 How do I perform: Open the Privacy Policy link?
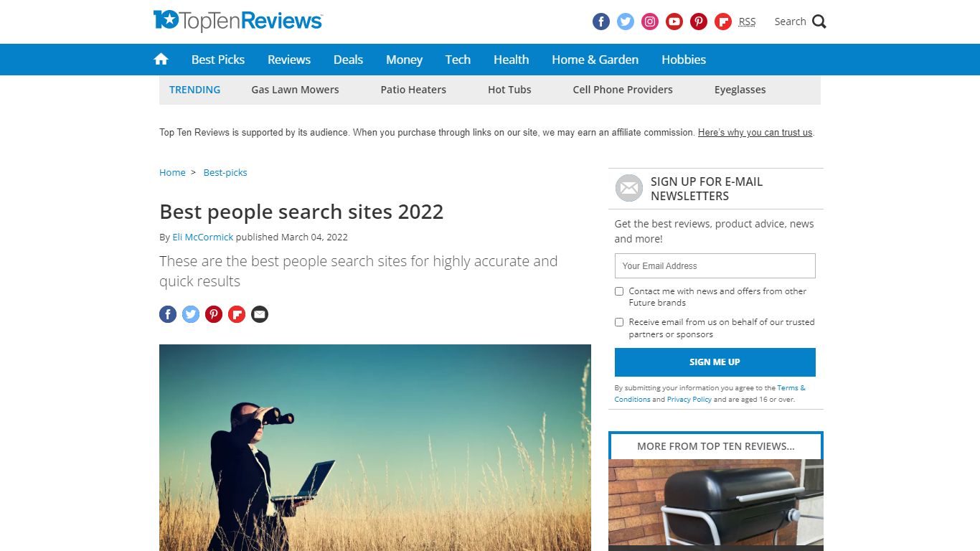coord(689,399)
